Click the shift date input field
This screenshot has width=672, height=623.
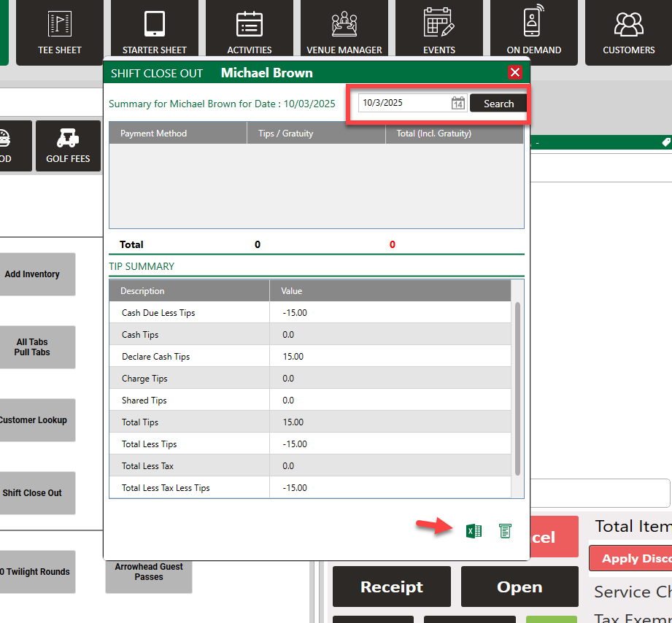point(403,104)
